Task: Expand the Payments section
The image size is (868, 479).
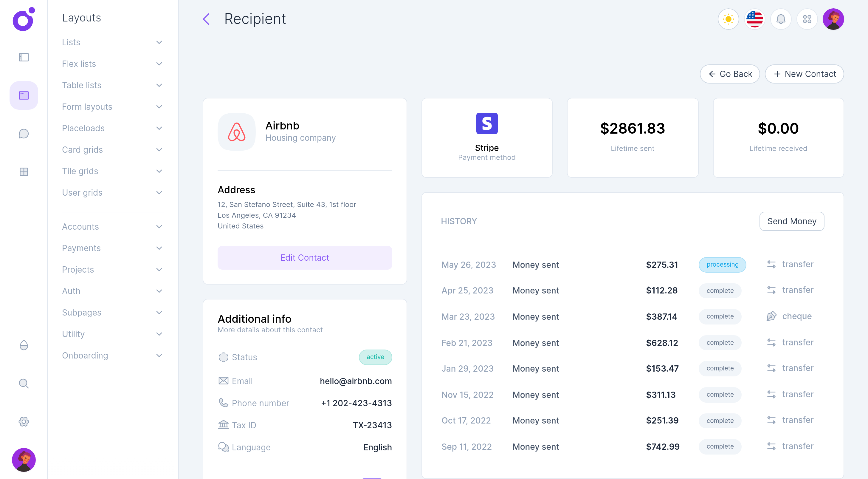Action: click(x=112, y=248)
